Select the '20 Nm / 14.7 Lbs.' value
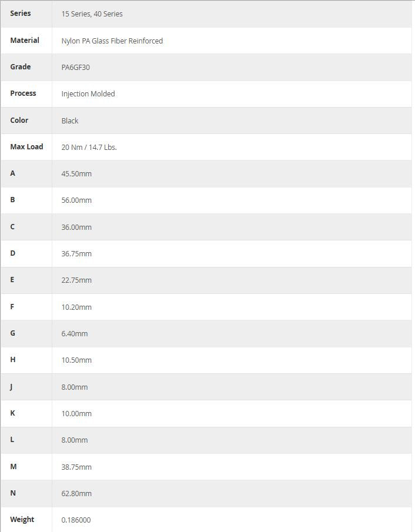 89,147
